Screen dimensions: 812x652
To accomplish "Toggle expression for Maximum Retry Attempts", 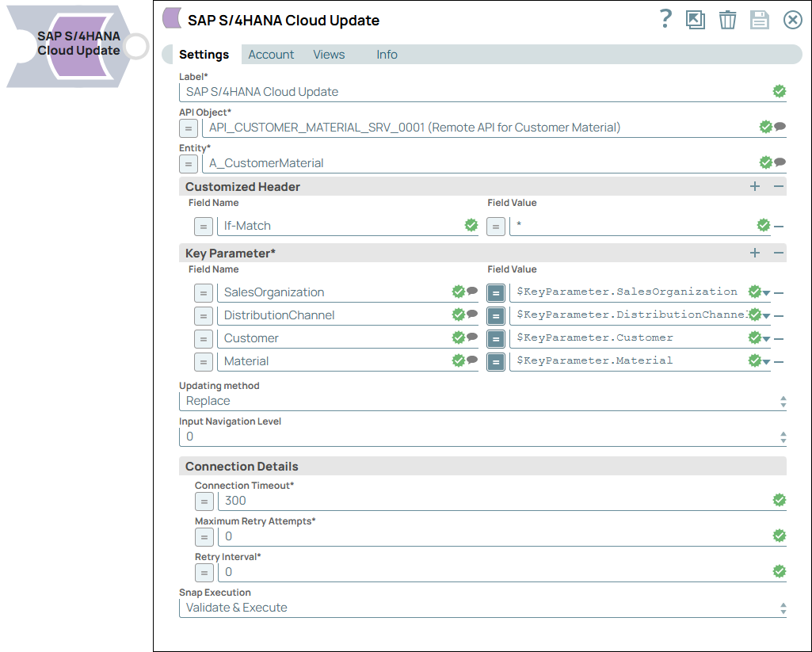I will point(204,537).
